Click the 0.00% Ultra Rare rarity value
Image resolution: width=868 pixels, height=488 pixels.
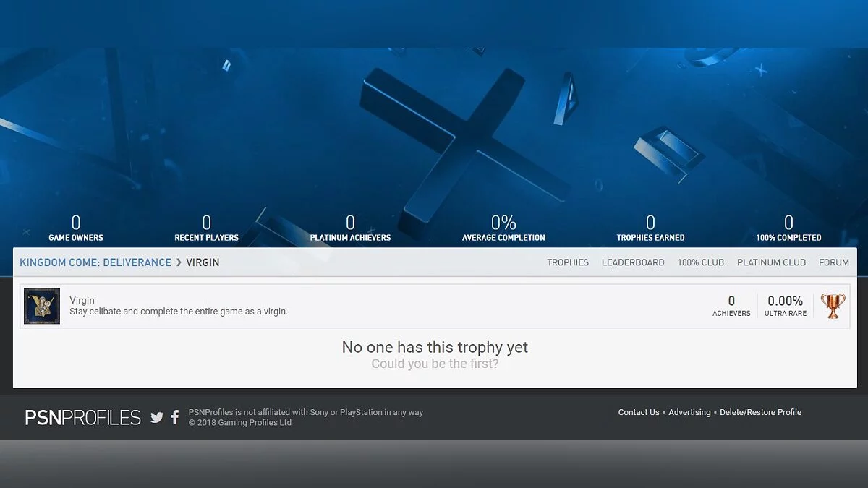point(786,306)
